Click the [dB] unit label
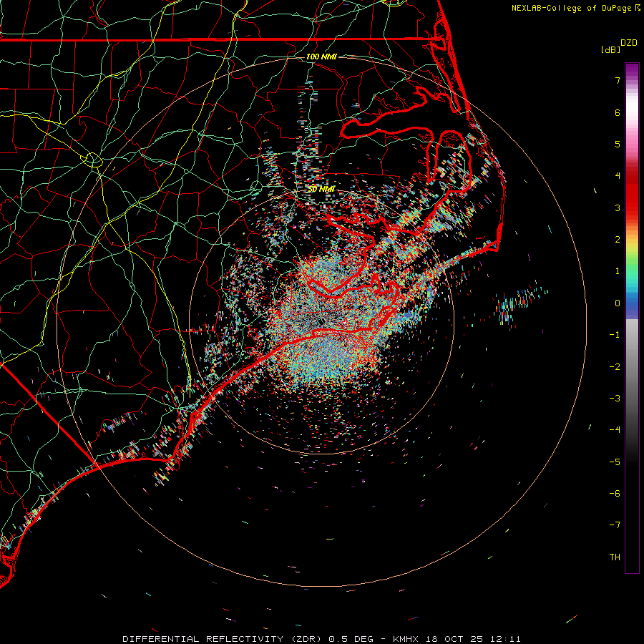644x644 pixels. [611, 49]
